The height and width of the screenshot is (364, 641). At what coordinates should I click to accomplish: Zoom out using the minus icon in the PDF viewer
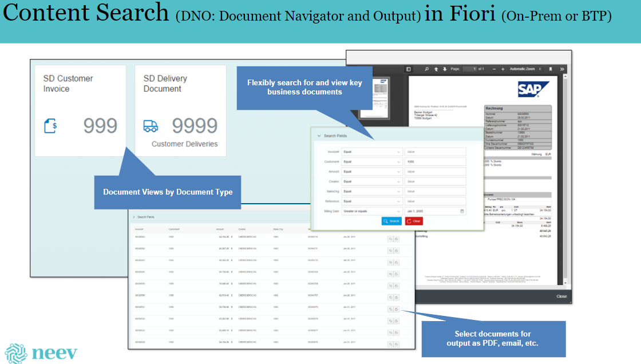(494, 69)
